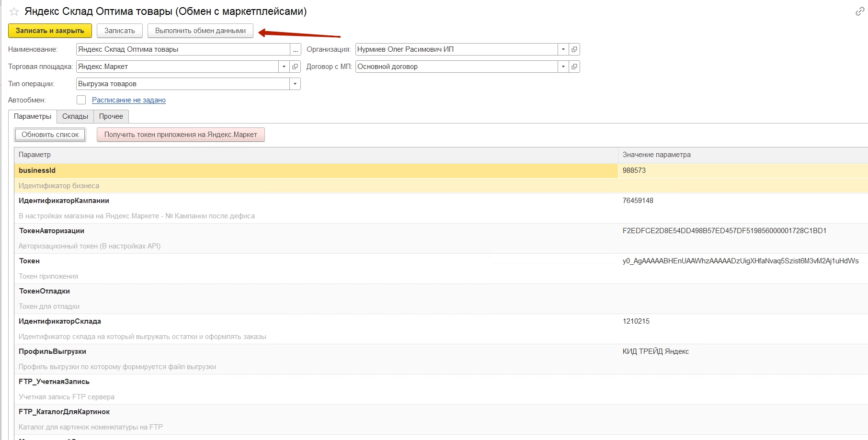Click Выполнить обмен данными button
Screen dimensions: 868x440
point(200,31)
